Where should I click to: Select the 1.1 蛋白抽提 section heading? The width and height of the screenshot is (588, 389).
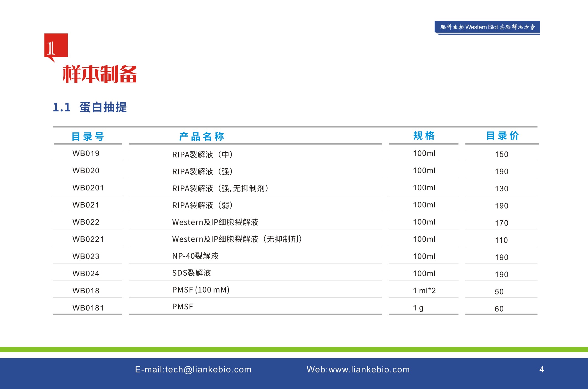point(90,107)
